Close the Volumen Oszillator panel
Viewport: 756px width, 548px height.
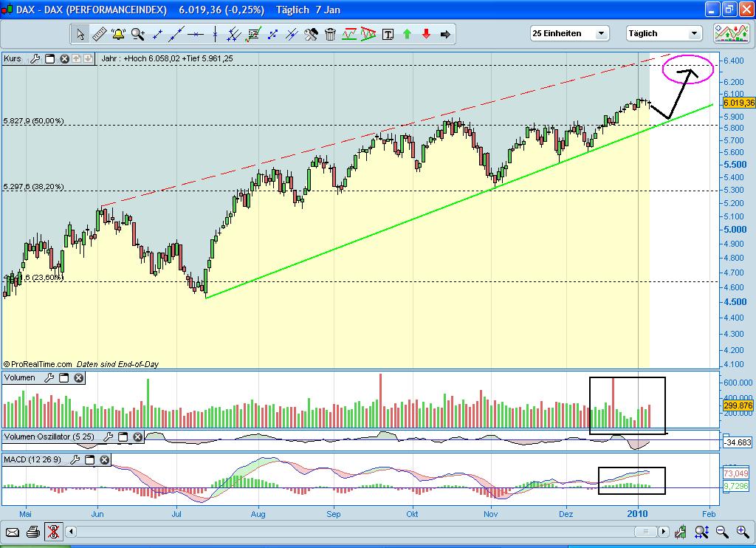point(137,436)
